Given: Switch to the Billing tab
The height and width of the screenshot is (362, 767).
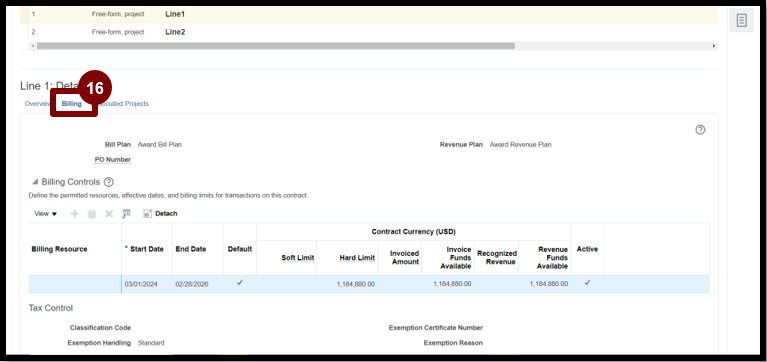Looking at the screenshot, I should 72,104.
